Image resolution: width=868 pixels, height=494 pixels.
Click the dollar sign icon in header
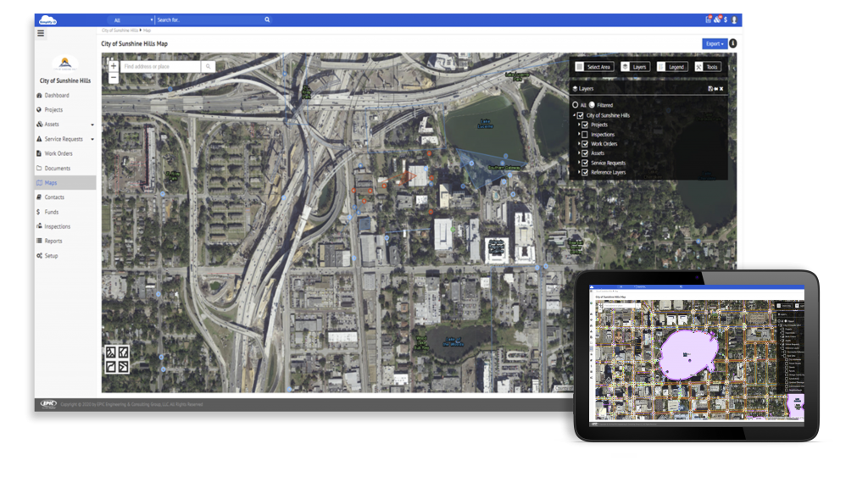point(726,19)
